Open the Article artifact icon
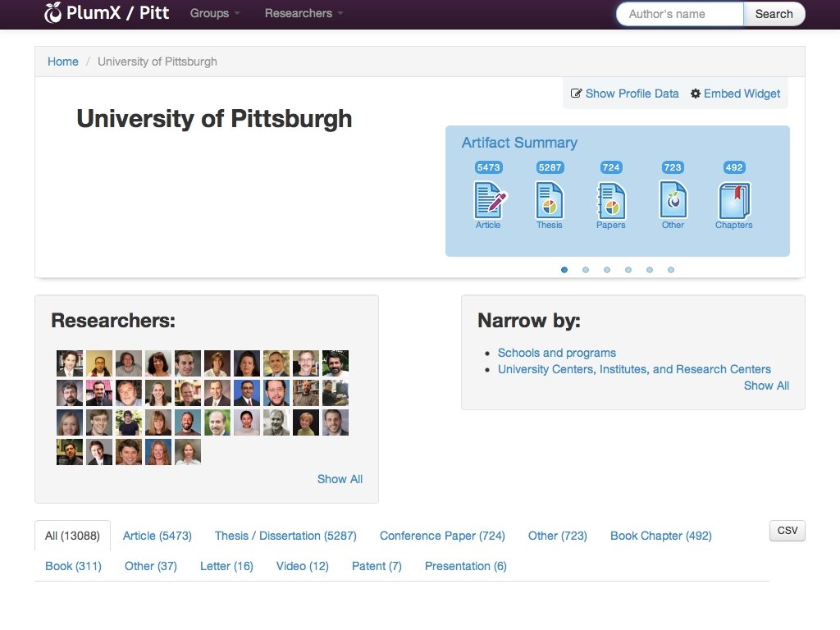The height and width of the screenshot is (630, 840). 490,200
